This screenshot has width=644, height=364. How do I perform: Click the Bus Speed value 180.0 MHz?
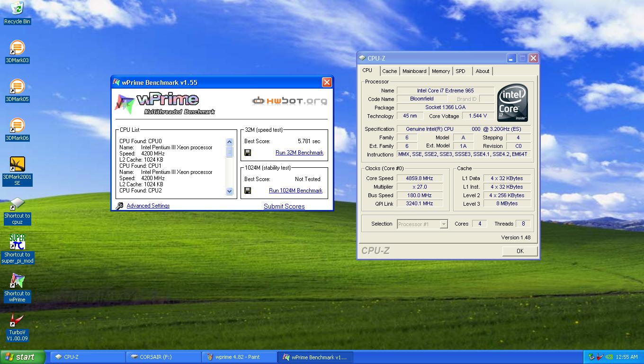pos(420,195)
